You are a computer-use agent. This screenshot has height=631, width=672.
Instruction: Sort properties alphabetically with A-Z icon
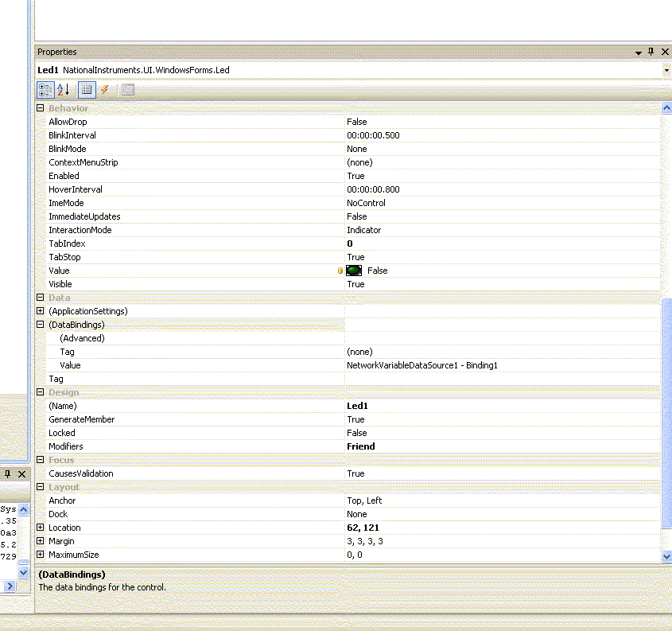(64, 90)
